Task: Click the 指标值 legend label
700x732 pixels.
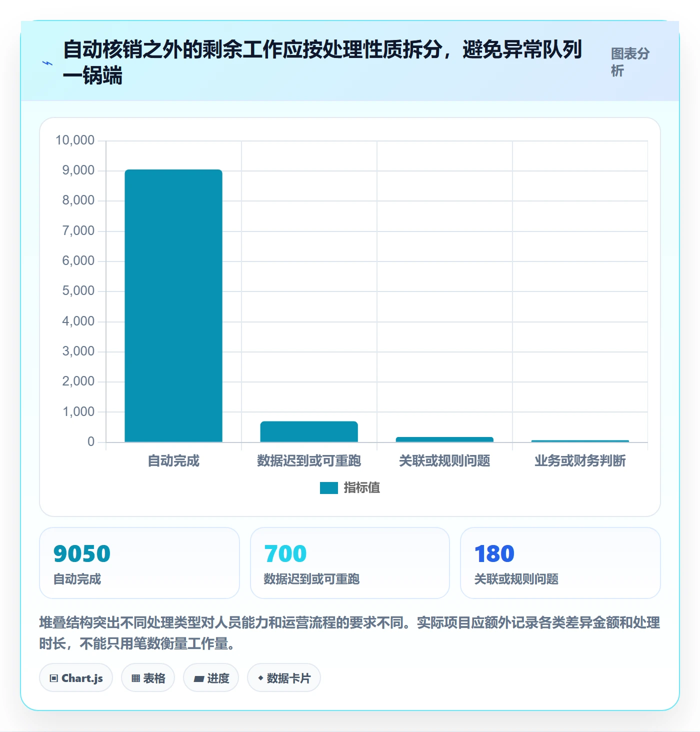Action: (362, 488)
